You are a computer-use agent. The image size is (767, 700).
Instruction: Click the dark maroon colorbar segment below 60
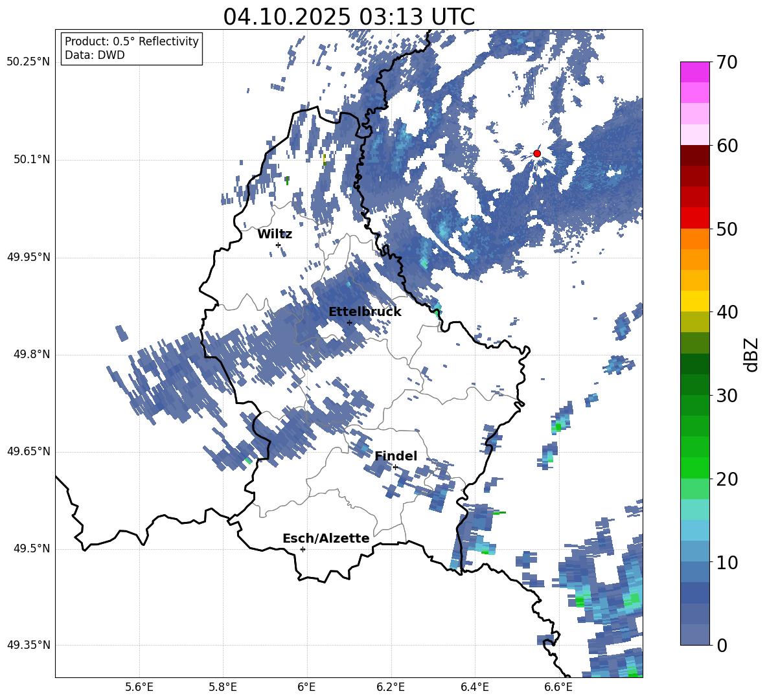click(695, 156)
